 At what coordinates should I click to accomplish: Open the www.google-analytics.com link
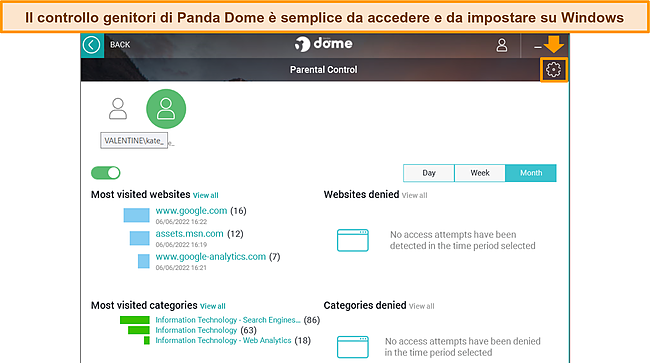(211, 257)
